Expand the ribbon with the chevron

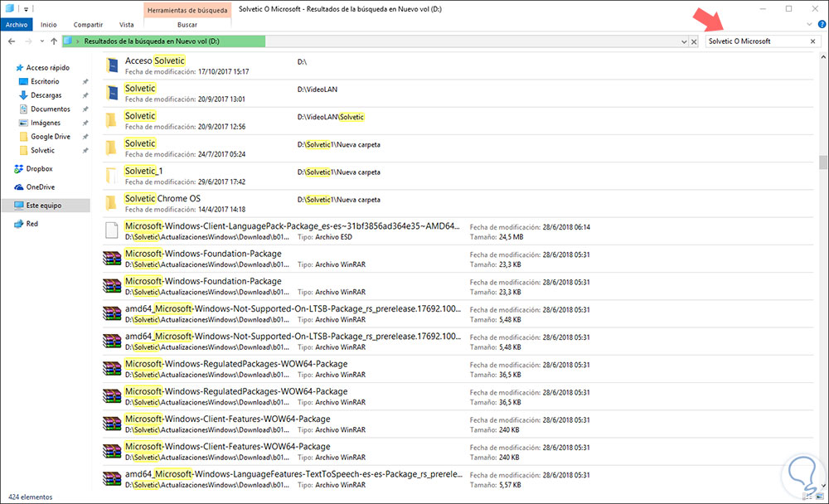pos(809,24)
